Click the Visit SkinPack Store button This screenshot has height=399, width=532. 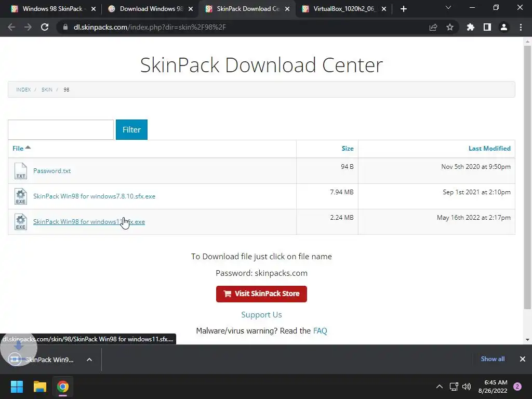pyautogui.click(x=261, y=294)
